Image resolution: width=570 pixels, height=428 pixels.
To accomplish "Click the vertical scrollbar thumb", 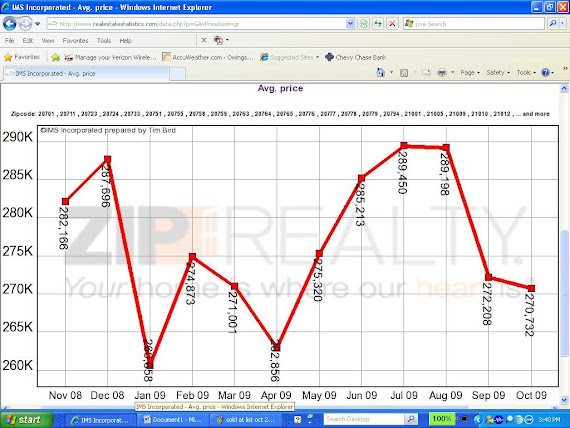I will (x=564, y=293).
